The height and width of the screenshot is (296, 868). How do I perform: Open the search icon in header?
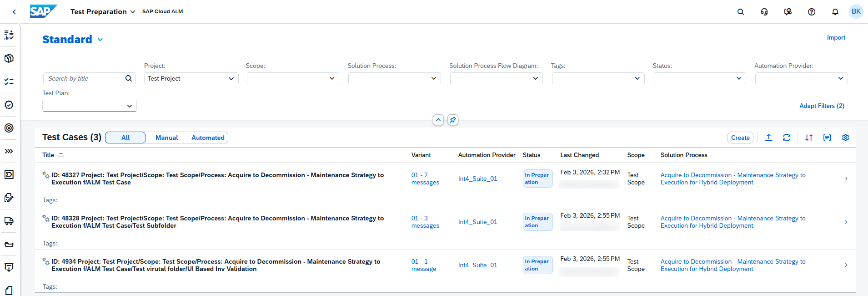[741, 12]
